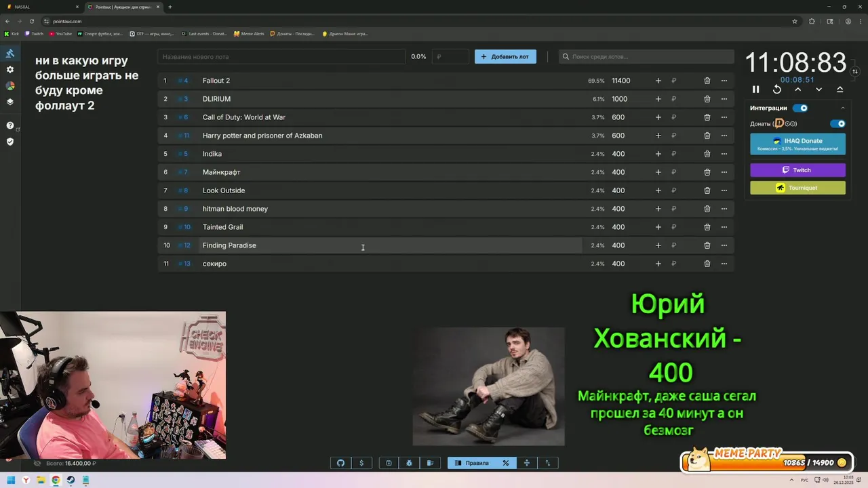Delete the Майнкрафт lot
This screenshot has width=868, height=488.
(707, 172)
